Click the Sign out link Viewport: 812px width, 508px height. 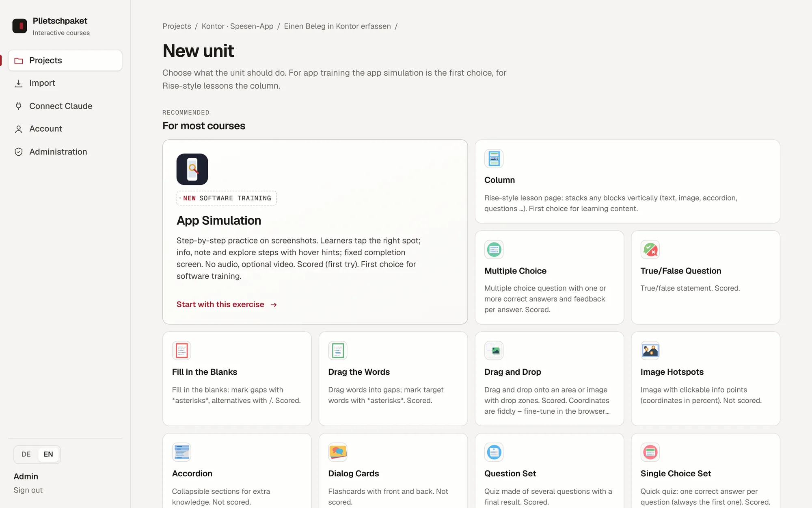[28, 490]
